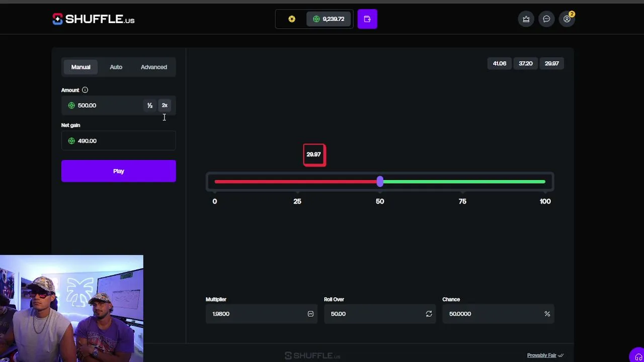Switch to the Advanced tab
The width and height of the screenshot is (644, 362).
pos(154,67)
